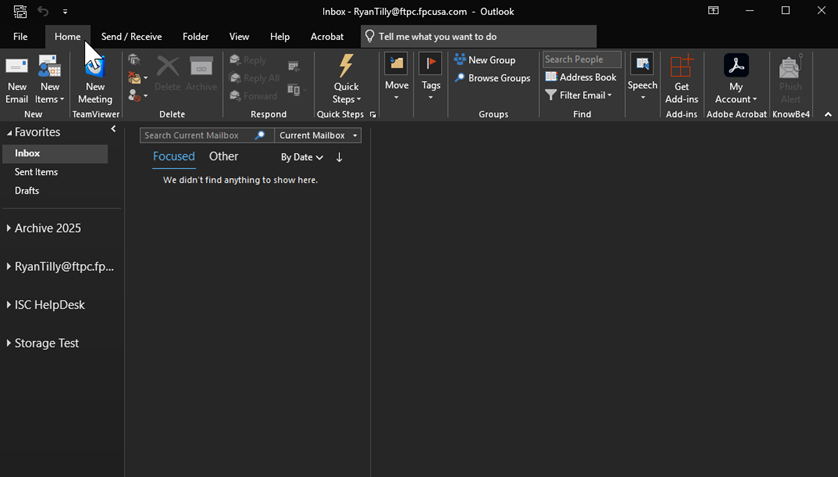Compose a message with New Email
838x477 pixels.
point(17,80)
